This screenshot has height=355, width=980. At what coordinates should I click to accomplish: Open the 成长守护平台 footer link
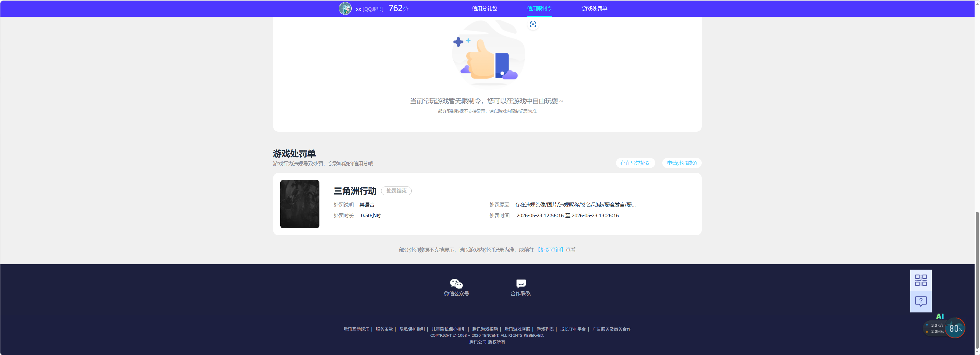(x=573, y=329)
